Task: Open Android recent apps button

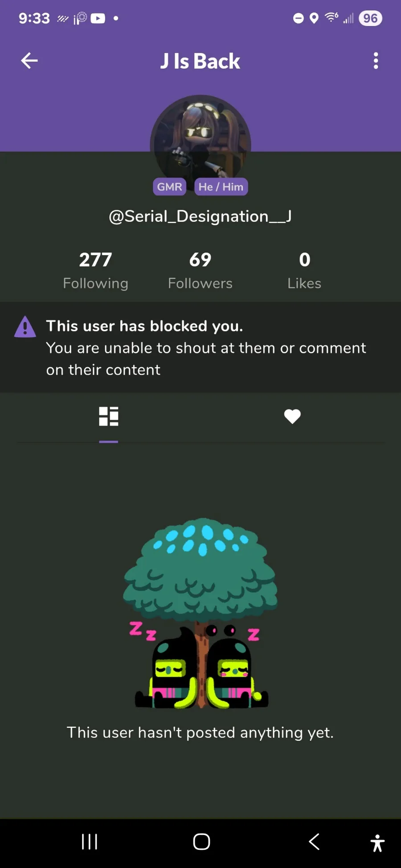Action: click(x=90, y=842)
